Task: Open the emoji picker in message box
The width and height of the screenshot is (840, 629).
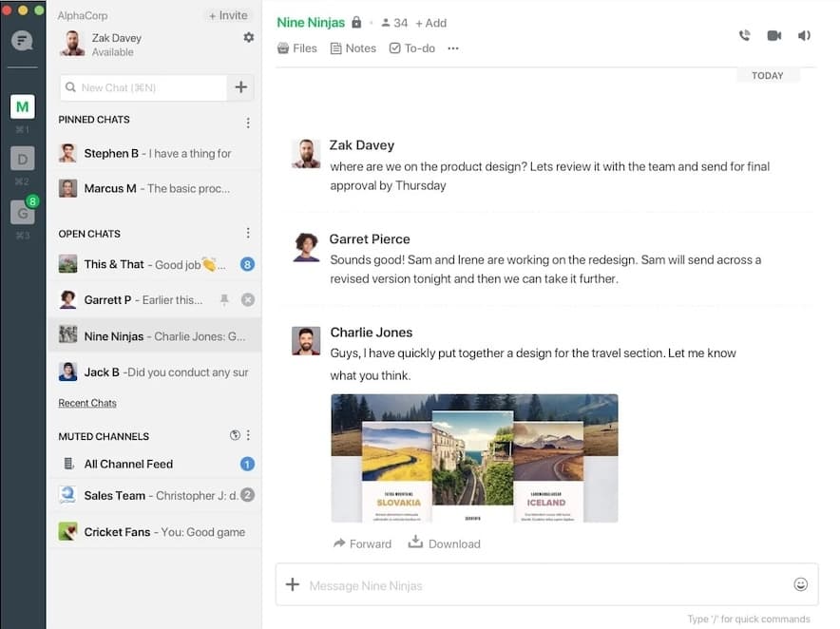Action: click(800, 584)
